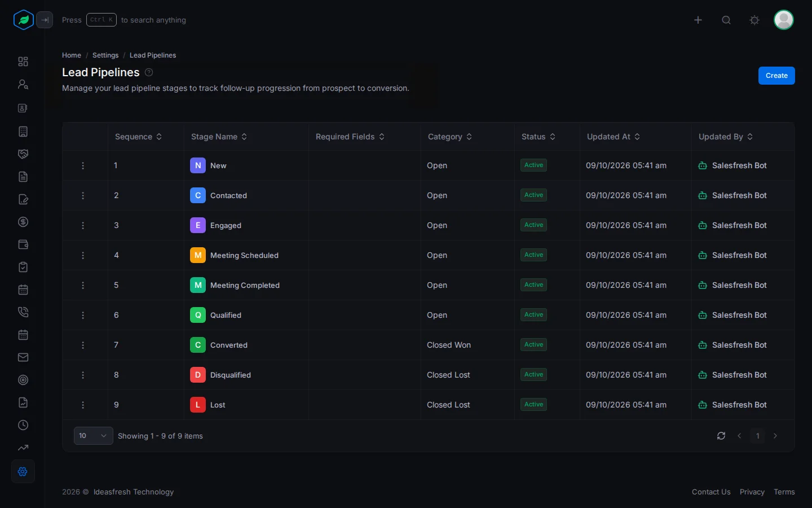Click the Salesfresh leaf logo
The width and height of the screenshot is (812, 508).
[23, 20]
